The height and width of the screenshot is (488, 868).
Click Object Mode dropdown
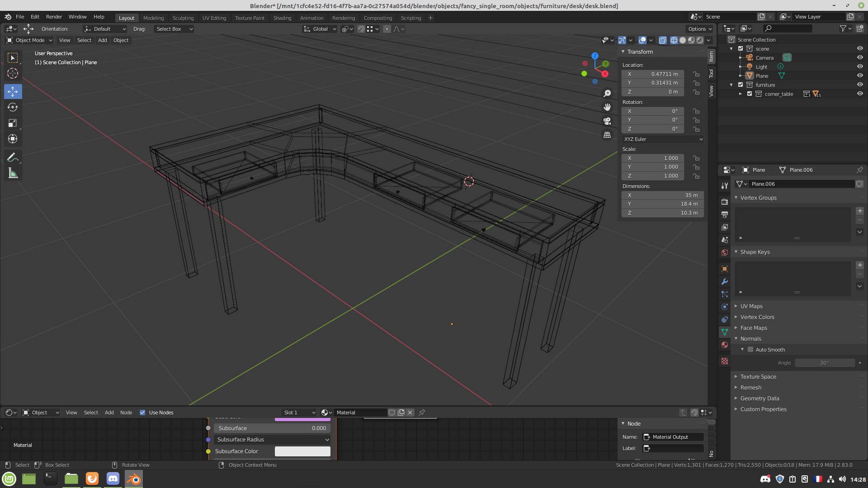[x=29, y=40]
